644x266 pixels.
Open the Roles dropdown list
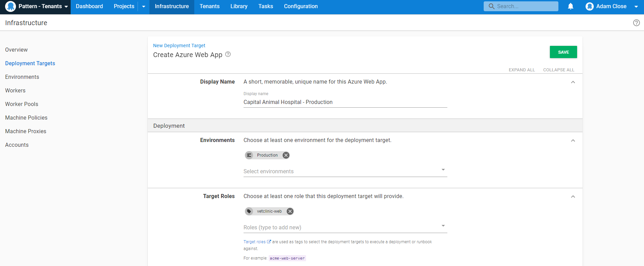pyautogui.click(x=443, y=226)
